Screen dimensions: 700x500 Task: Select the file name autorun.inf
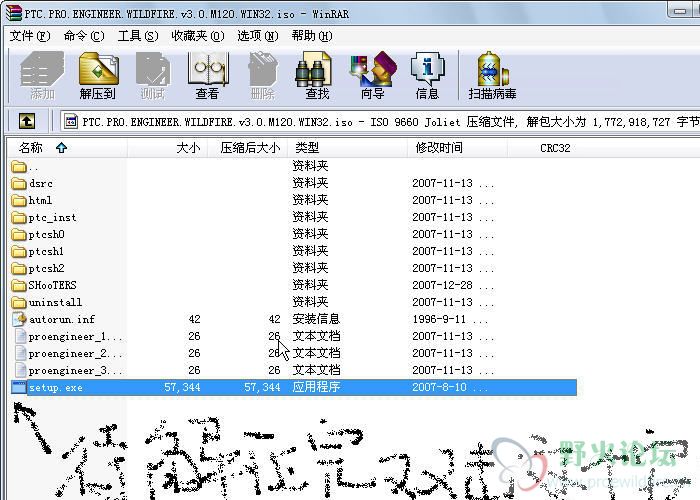coord(62,320)
